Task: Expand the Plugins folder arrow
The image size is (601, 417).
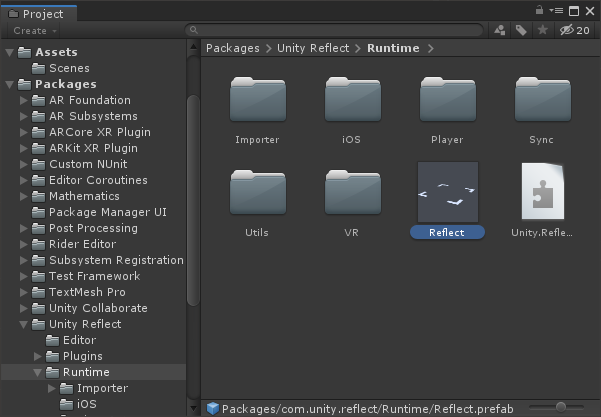Action: click(x=38, y=356)
